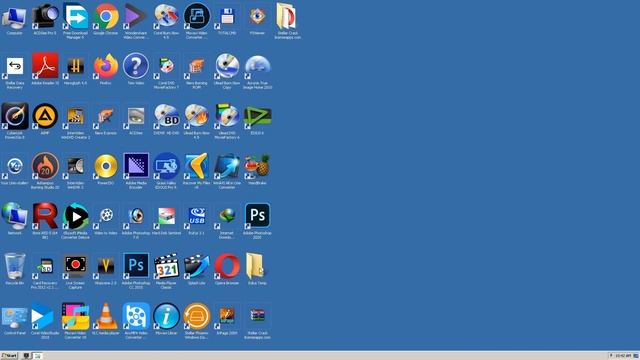Open the Computer desktop icon
The image size is (640, 360).
click(x=15, y=17)
